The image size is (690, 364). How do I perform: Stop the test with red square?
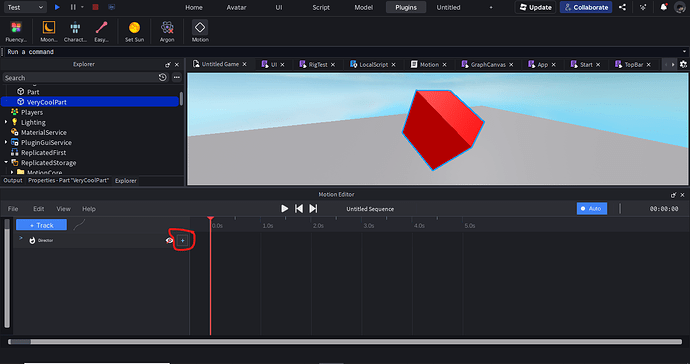tap(95, 7)
